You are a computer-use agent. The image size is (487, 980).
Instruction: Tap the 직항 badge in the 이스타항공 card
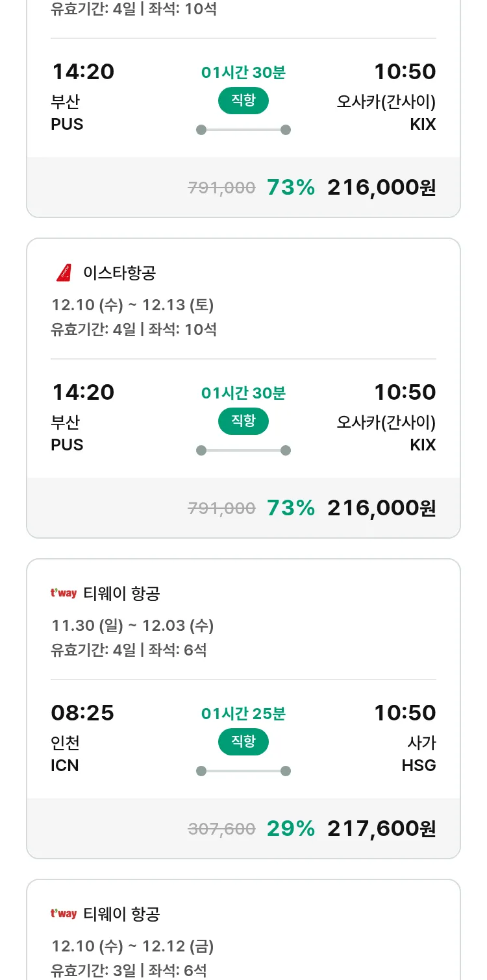click(x=243, y=421)
